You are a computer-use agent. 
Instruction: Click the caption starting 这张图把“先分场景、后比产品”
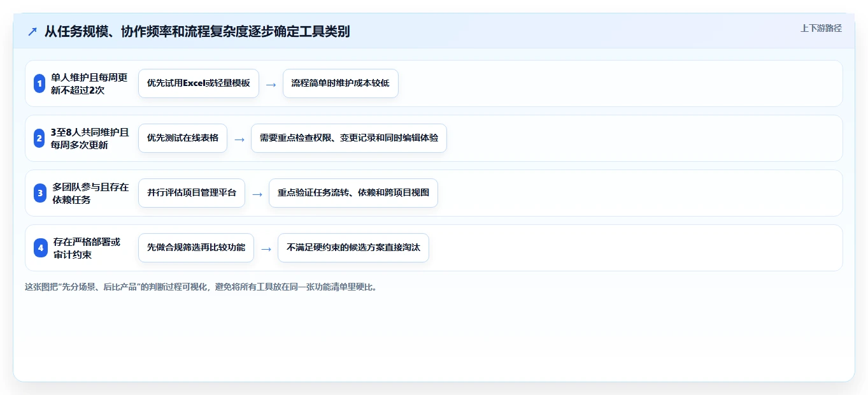(x=201, y=287)
